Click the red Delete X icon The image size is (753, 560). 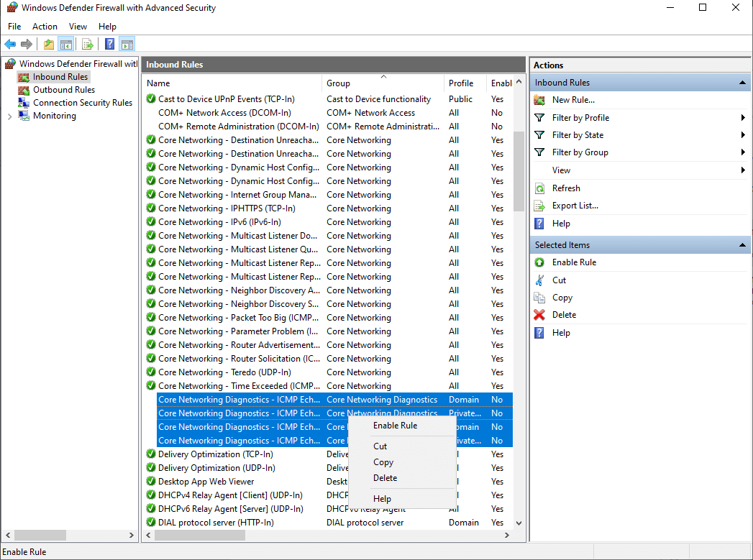pyautogui.click(x=539, y=315)
